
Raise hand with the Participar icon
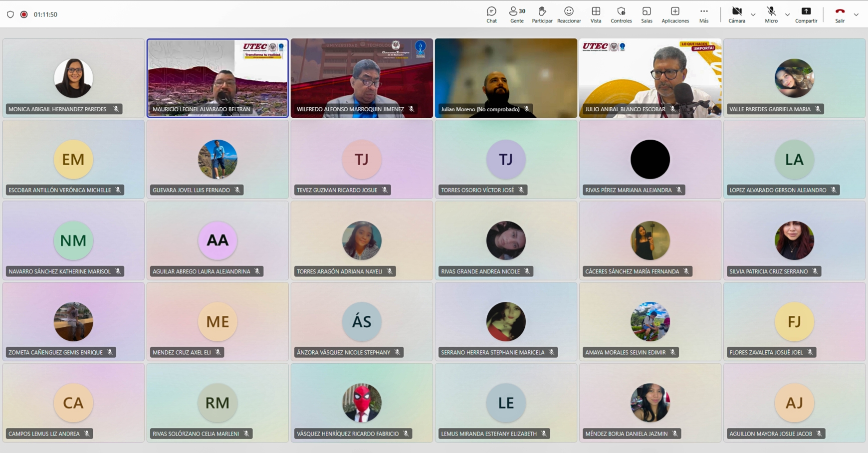[542, 14]
